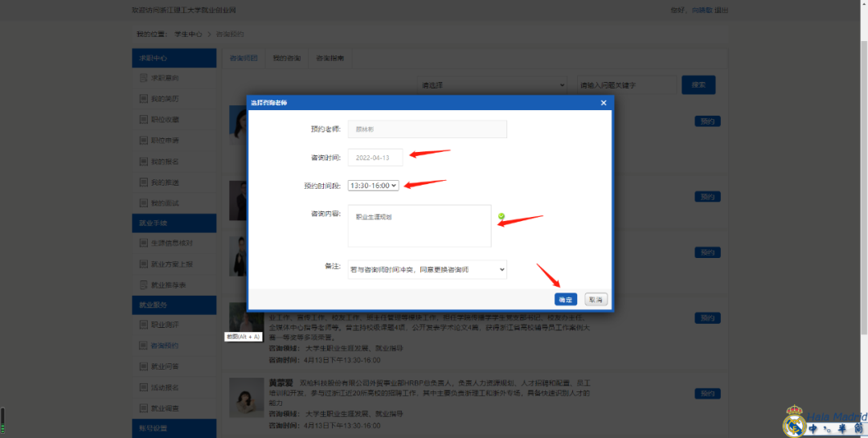Click into the 咨询内容 text area
The image size is (868, 438).
(419, 226)
